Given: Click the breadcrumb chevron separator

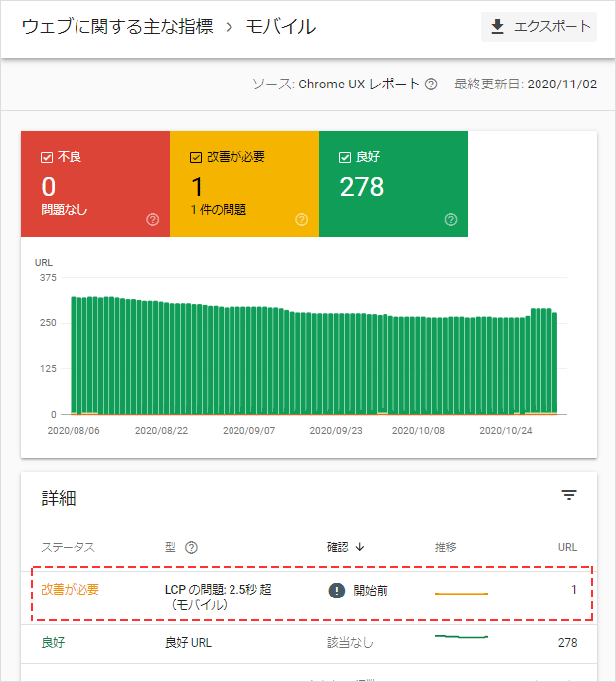Looking at the screenshot, I should coord(230,27).
